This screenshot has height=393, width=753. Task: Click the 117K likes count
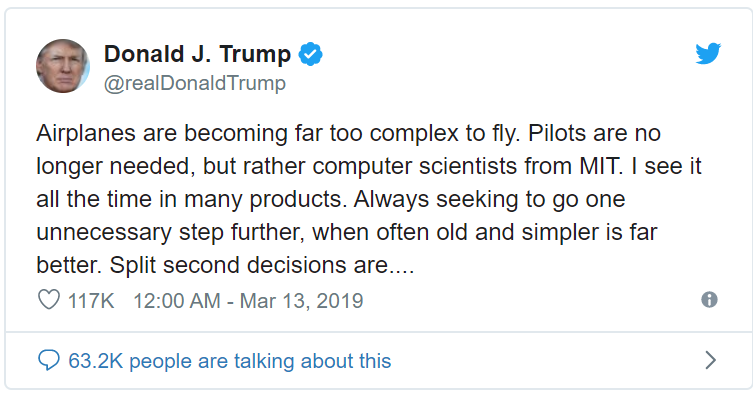(x=91, y=301)
